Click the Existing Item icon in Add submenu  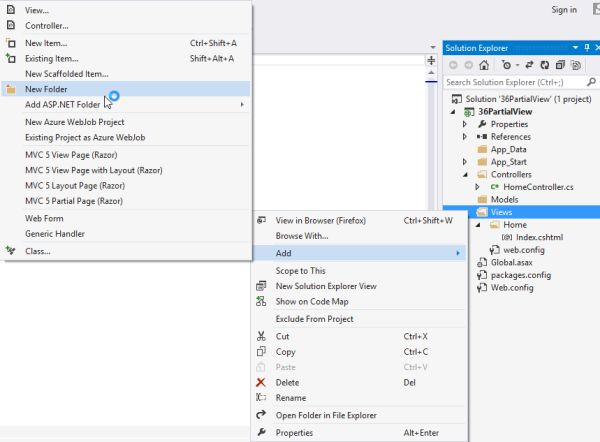click(x=11, y=58)
